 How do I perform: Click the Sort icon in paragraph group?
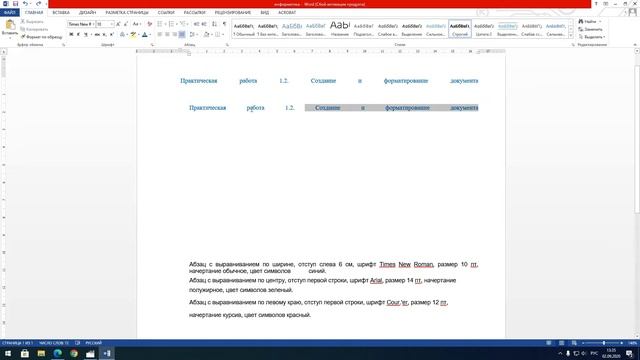[x=215, y=24]
